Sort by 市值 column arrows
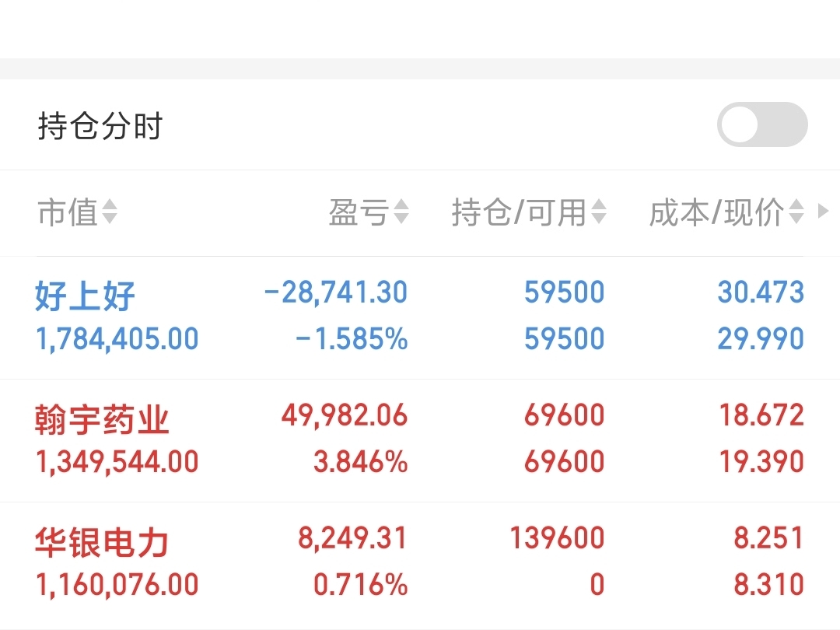This screenshot has height=630, width=840. coord(110,212)
